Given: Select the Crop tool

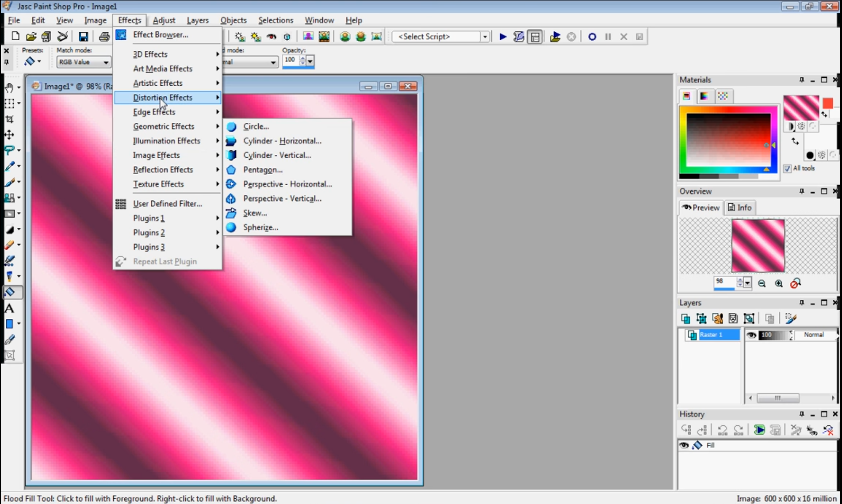Looking at the screenshot, I should (9, 119).
